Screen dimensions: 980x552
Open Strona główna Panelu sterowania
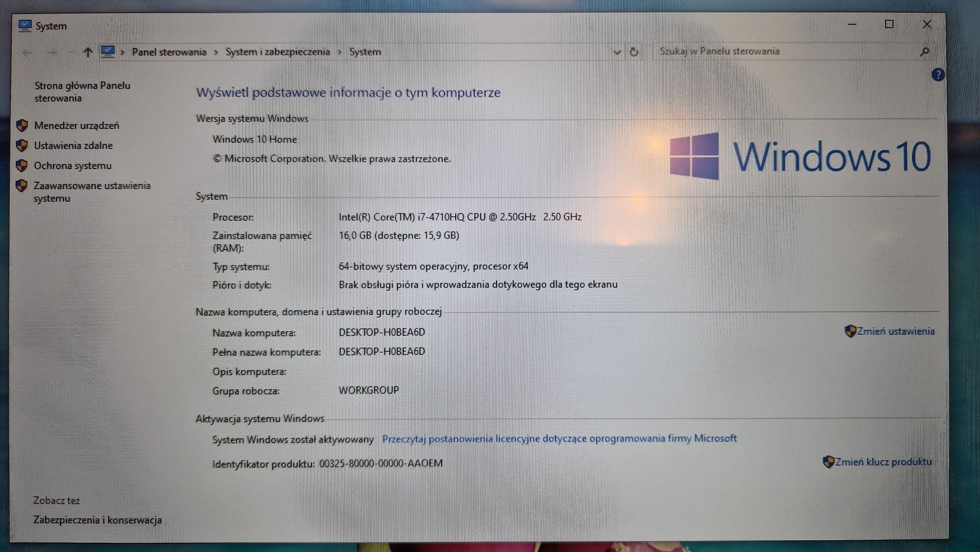[82, 92]
